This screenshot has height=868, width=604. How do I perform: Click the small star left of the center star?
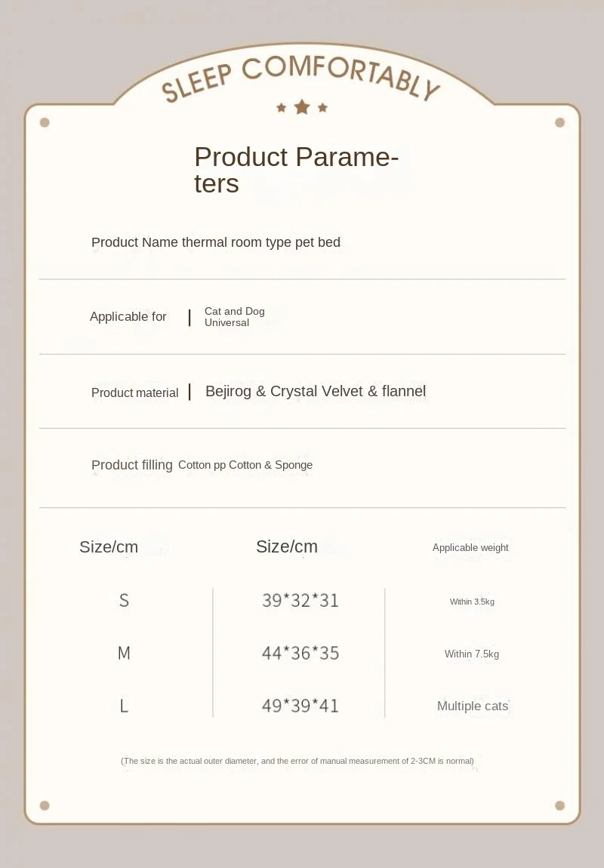click(x=282, y=108)
